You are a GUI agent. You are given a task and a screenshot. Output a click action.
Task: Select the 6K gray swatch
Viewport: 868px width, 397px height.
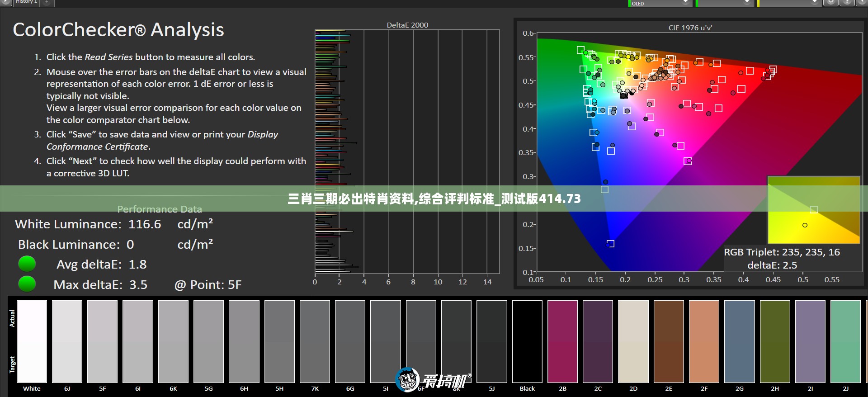tap(173, 341)
